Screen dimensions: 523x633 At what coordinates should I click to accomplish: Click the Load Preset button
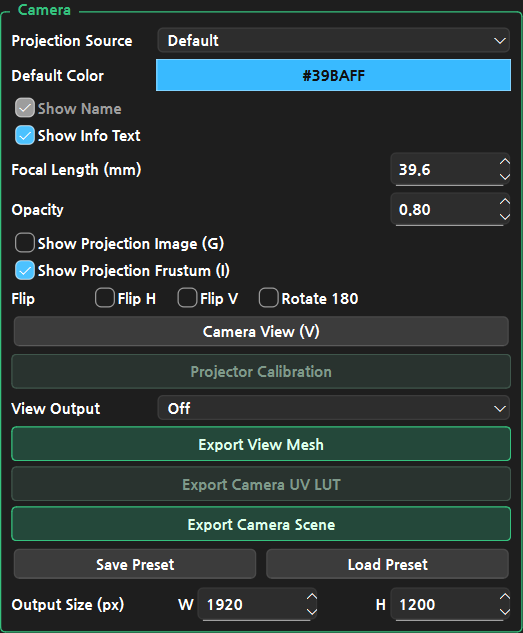[387, 564]
